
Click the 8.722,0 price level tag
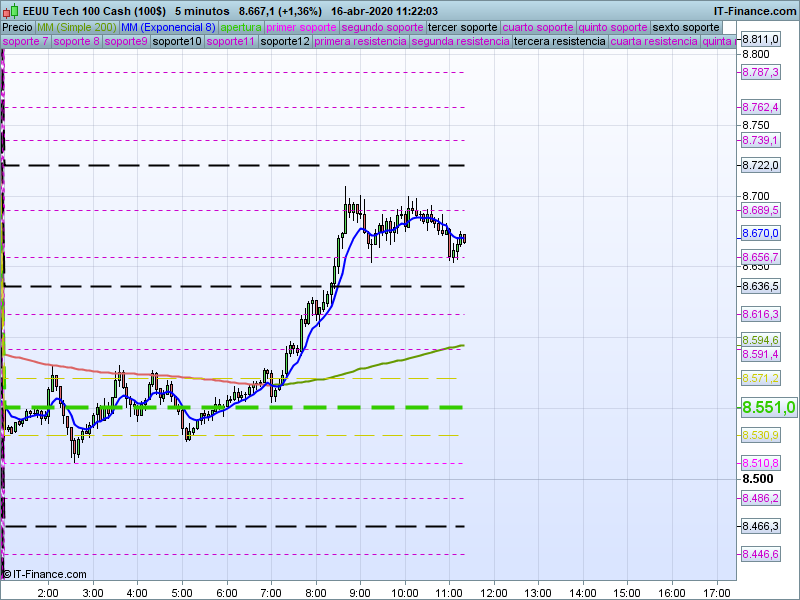pyautogui.click(x=760, y=165)
